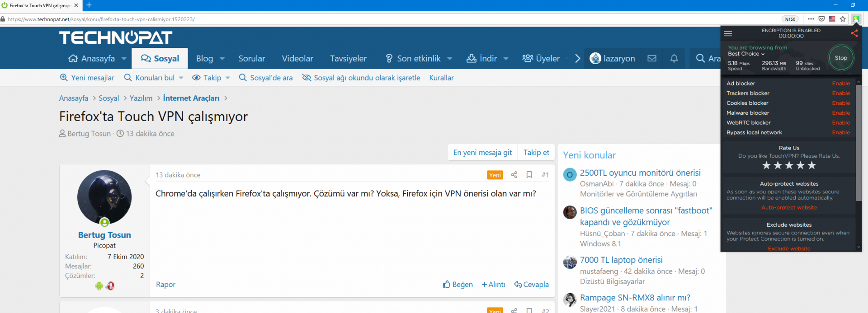The image size is (868, 313).
Task: Open the Kurallar link
Action: [x=441, y=78]
